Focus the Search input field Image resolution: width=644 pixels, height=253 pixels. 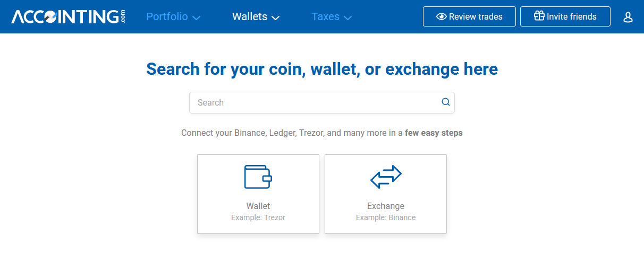(322, 102)
